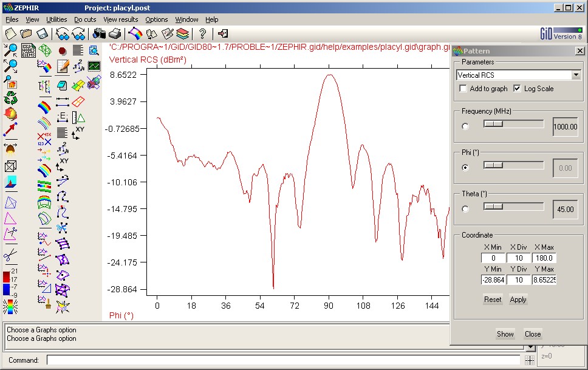Viewport: 588px width, 370px height.
Task: Click the rainbow surface icon in top toolbar
Action: (135, 34)
